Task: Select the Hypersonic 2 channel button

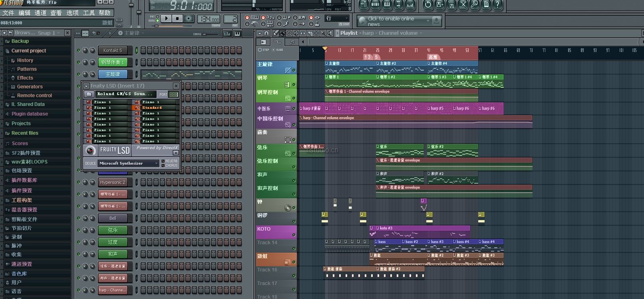Action: coord(113,182)
